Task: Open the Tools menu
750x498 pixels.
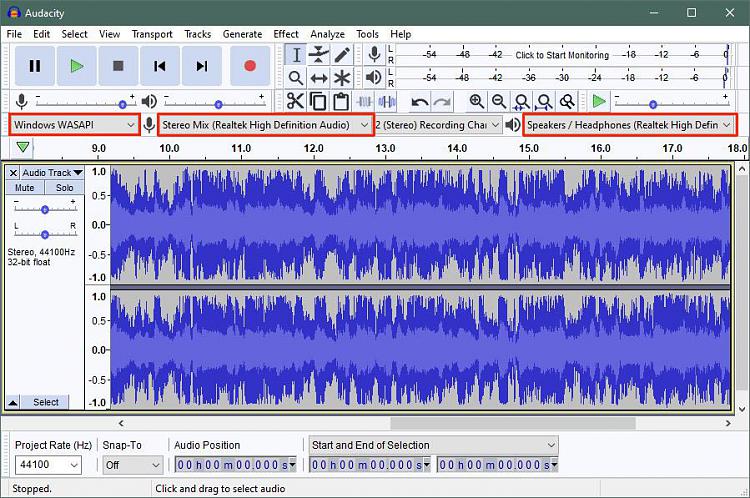Action: pyautogui.click(x=367, y=34)
